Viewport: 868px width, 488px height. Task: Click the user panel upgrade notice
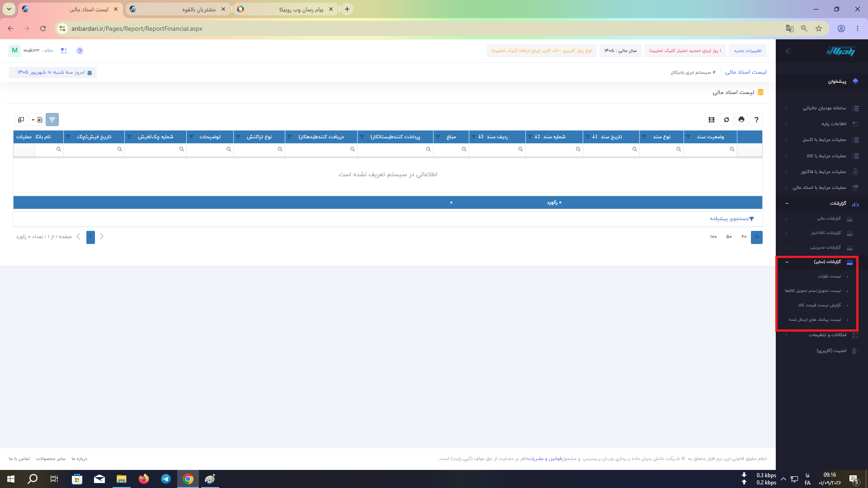pyautogui.click(x=542, y=51)
